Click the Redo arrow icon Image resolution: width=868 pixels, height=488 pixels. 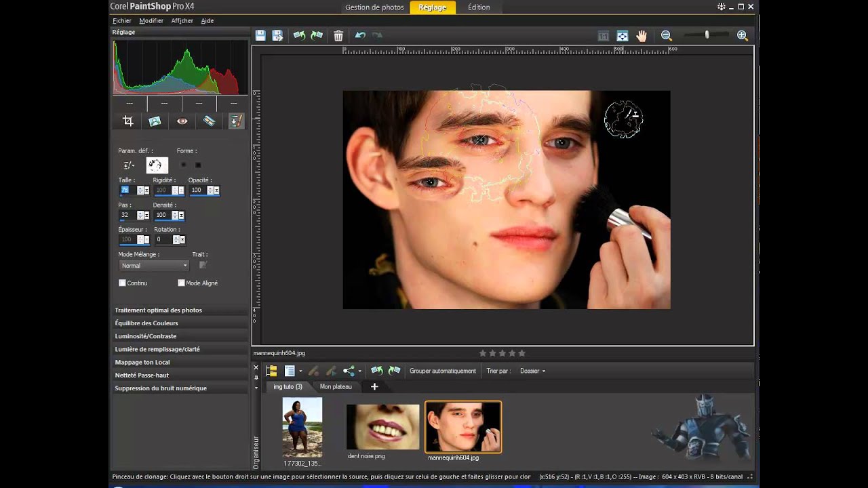378,35
